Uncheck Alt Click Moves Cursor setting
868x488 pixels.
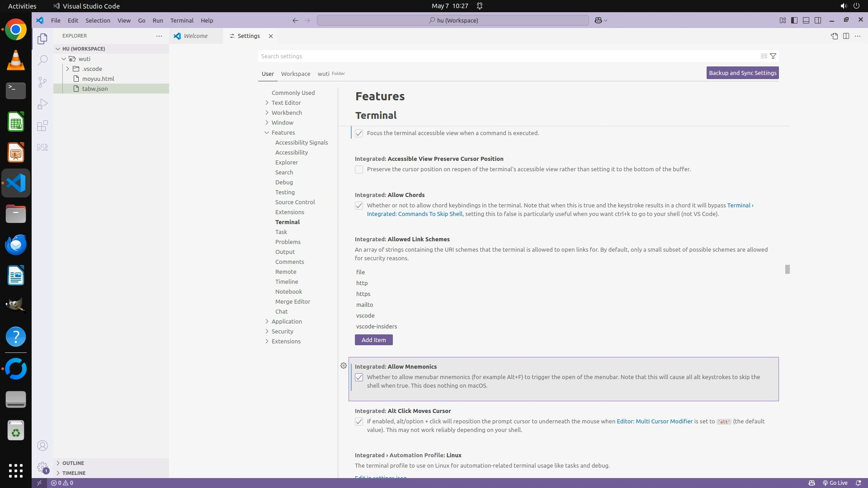click(359, 422)
